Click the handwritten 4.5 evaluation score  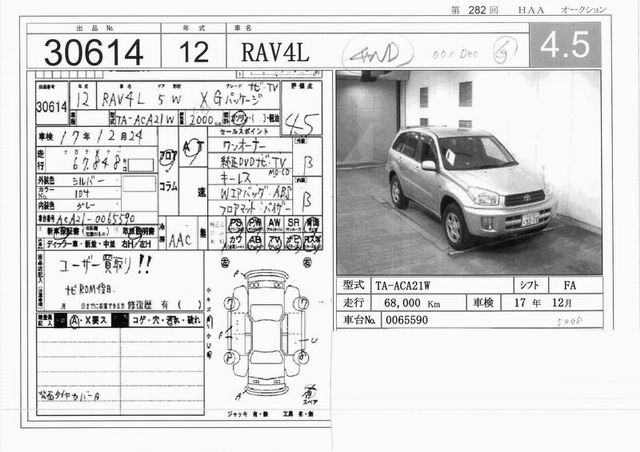[x=302, y=124]
